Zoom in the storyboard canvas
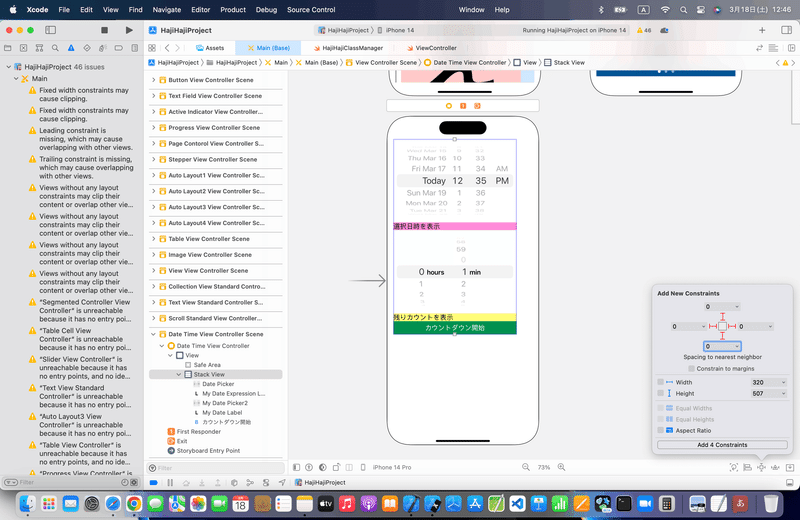The image size is (800, 520). pyautogui.click(x=561, y=467)
